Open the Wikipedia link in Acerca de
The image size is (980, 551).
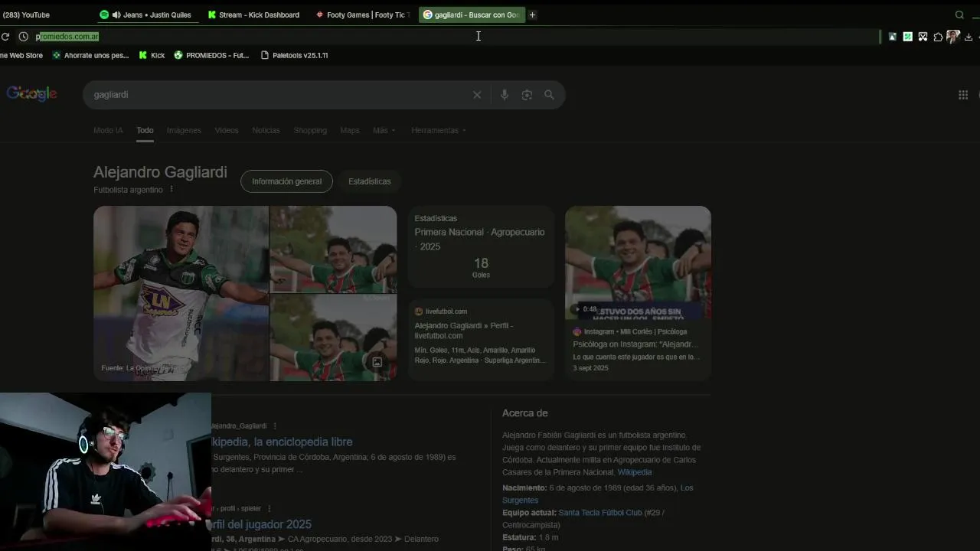[635, 472]
